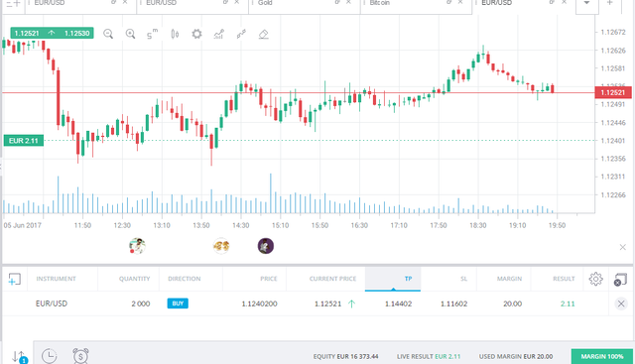Click the open price 1.1240200 cell
The image size is (635, 364).
(x=260, y=303)
